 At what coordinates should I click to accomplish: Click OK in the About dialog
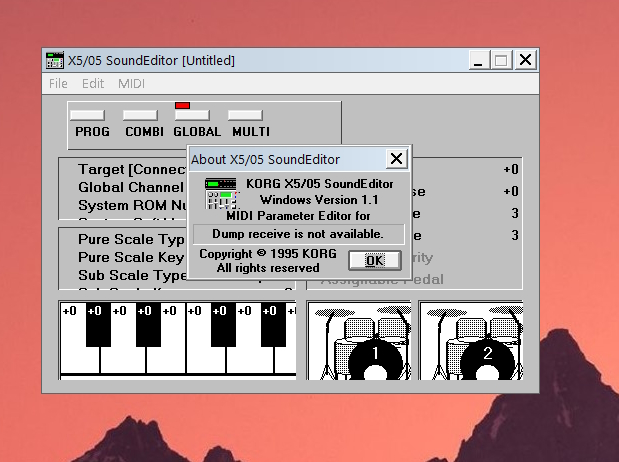click(375, 260)
